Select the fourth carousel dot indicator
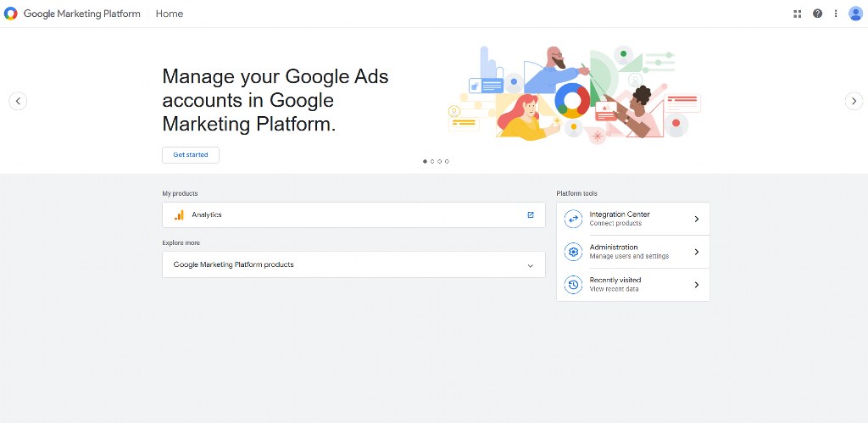 [447, 162]
